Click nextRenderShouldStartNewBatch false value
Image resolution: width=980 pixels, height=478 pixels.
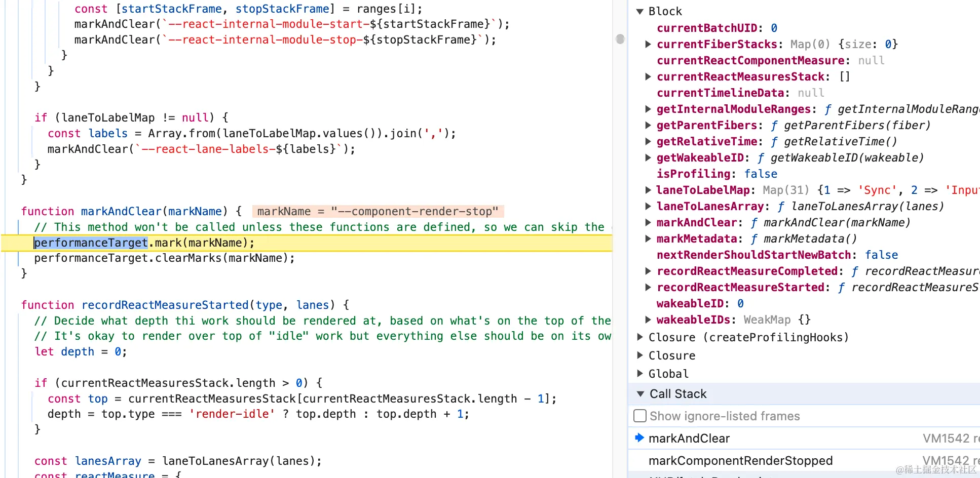pyautogui.click(x=882, y=255)
